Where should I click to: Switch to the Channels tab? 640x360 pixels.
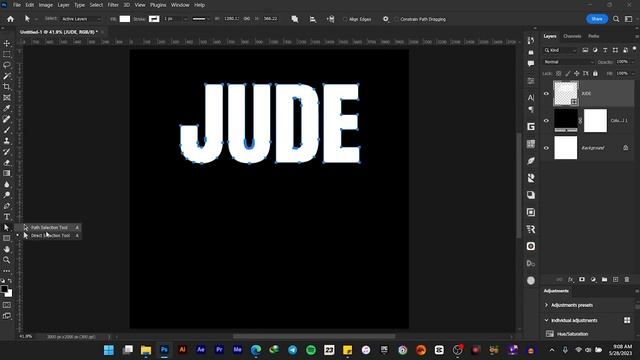point(572,36)
